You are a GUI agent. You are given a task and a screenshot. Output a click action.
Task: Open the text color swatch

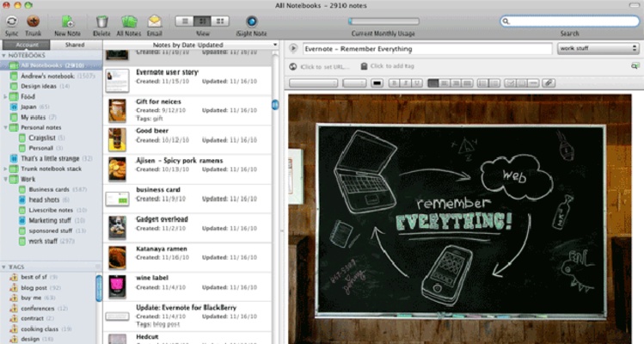click(x=377, y=83)
